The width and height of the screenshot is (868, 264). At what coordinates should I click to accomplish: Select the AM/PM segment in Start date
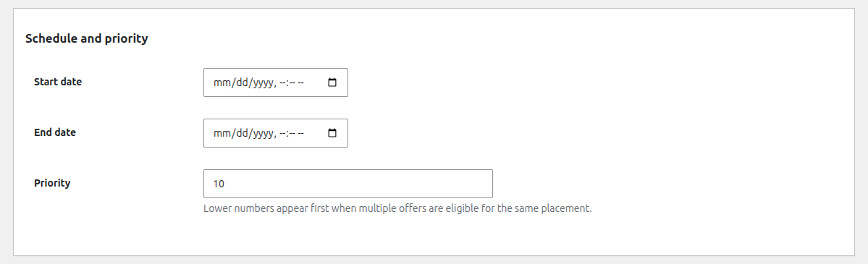(301, 82)
